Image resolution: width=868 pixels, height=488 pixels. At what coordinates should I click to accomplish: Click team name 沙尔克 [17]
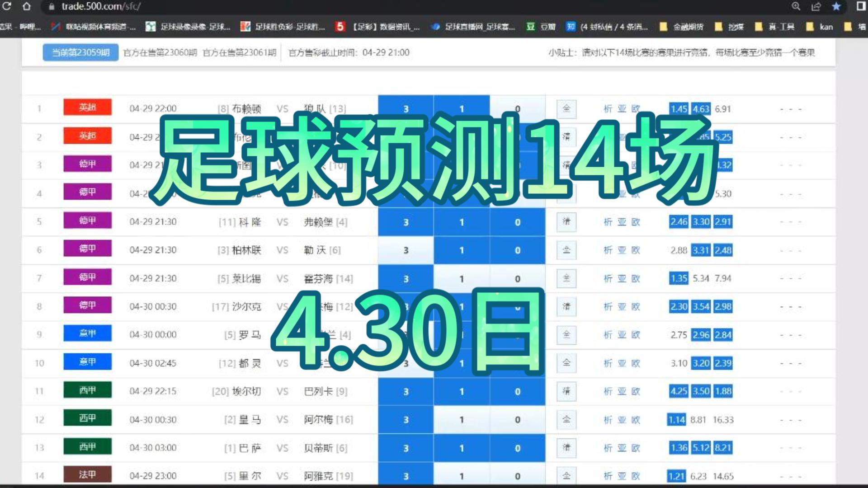[x=236, y=307]
